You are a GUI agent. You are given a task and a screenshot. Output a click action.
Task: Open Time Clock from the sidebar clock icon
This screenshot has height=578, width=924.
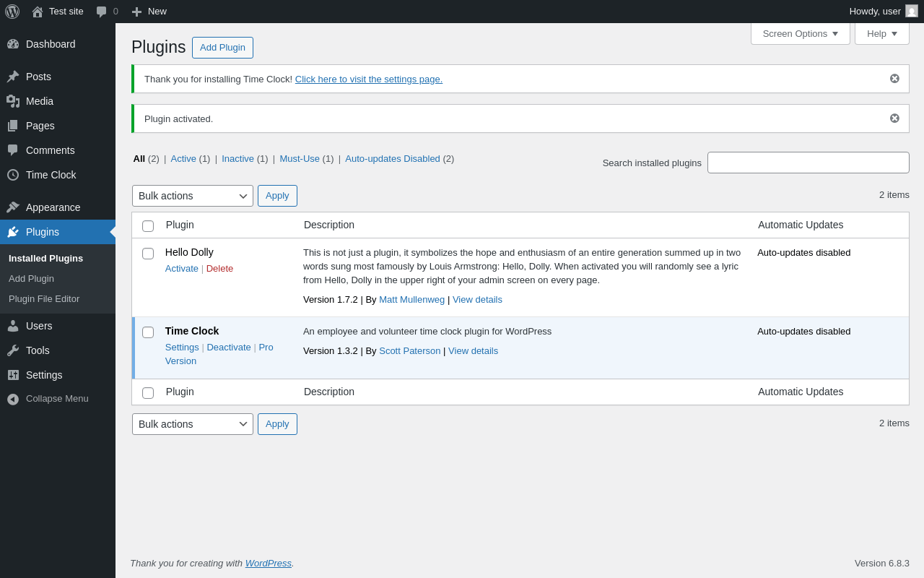[13, 175]
